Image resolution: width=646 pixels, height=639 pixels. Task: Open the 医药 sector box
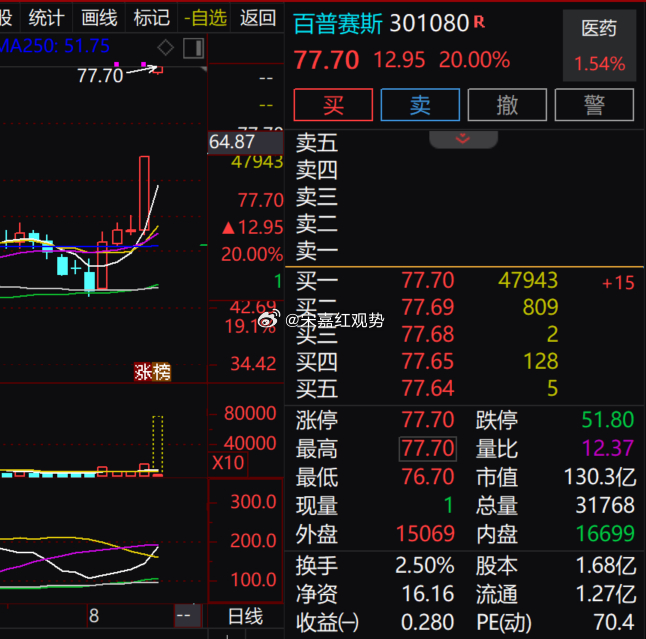coord(599,45)
